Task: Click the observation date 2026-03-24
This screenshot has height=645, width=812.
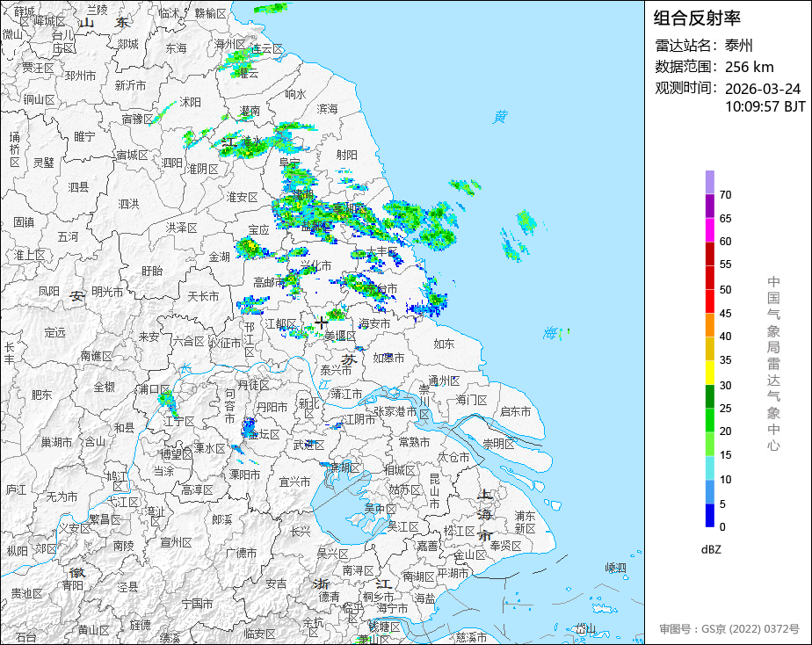Action: coord(762,89)
